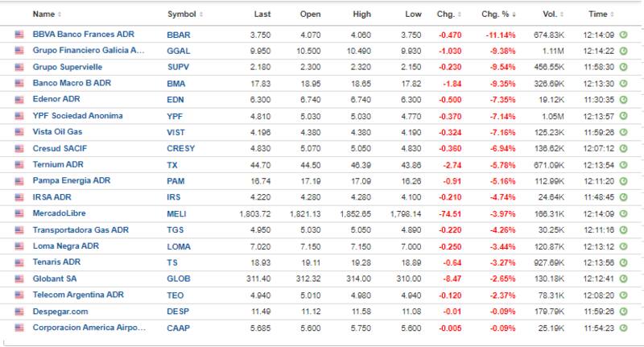Sort by the Vol. column header

click(x=550, y=14)
